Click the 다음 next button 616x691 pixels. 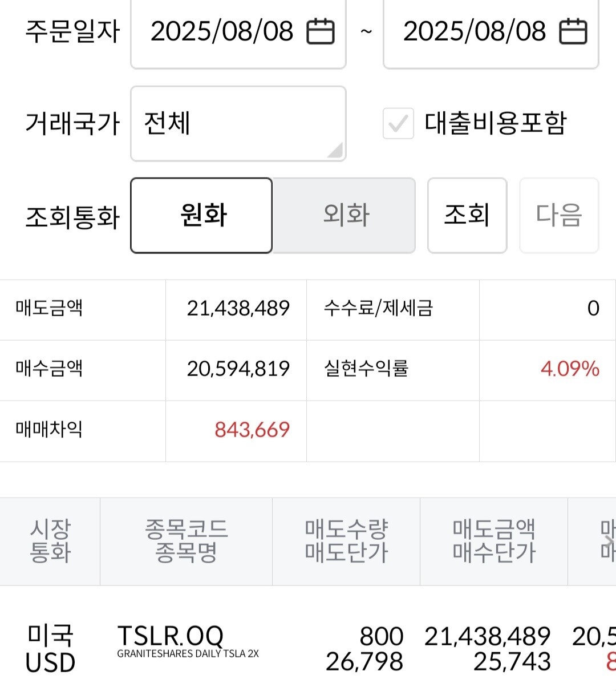pyautogui.click(x=559, y=215)
